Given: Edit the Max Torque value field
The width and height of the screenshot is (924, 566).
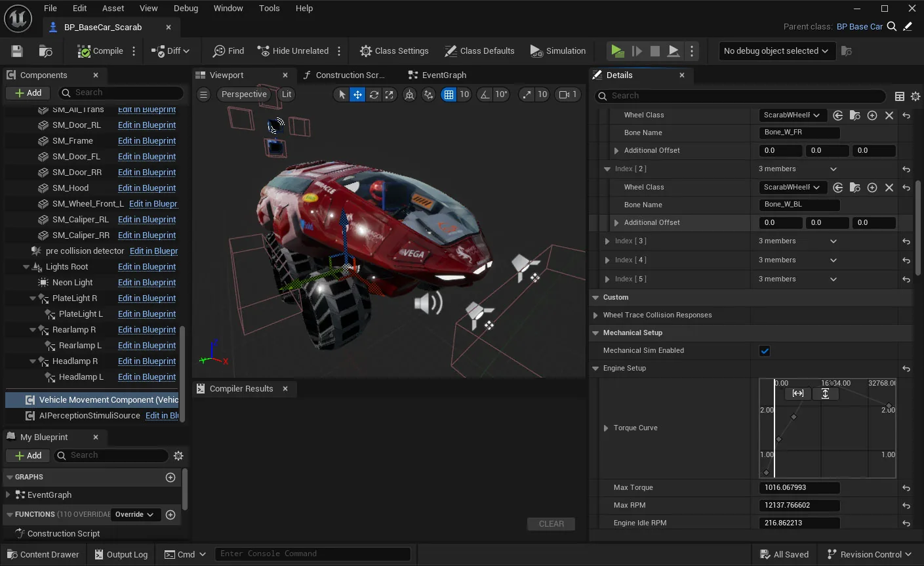Looking at the screenshot, I should point(799,487).
